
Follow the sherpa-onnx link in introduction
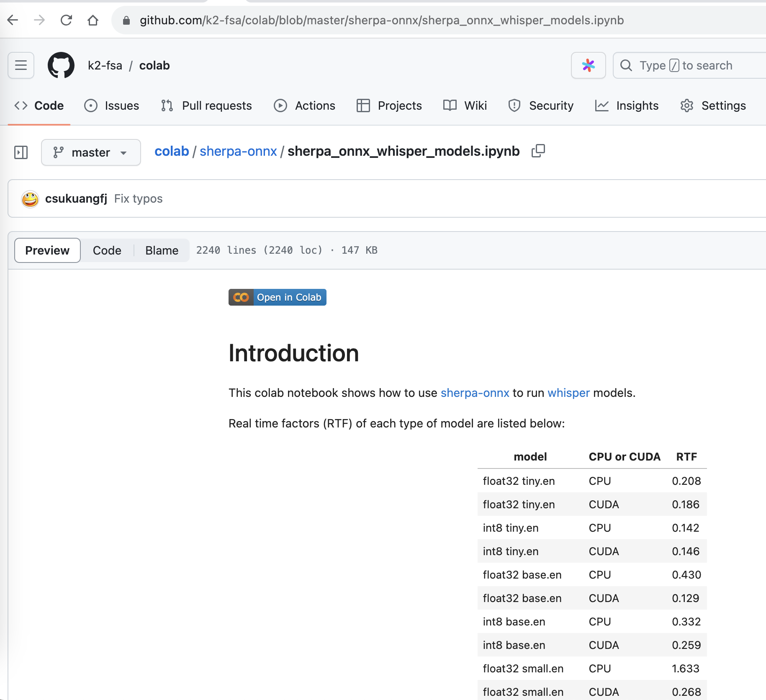coord(475,393)
